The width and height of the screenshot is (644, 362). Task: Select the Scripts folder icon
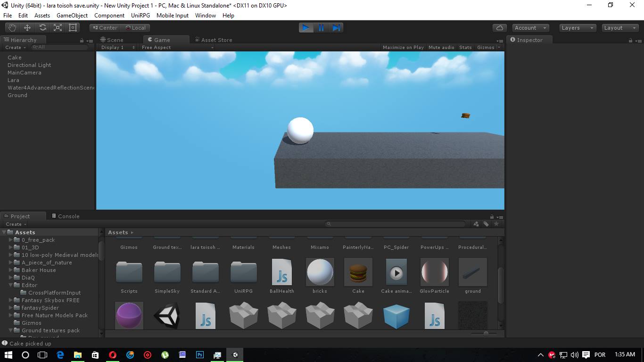tap(129, 272)
